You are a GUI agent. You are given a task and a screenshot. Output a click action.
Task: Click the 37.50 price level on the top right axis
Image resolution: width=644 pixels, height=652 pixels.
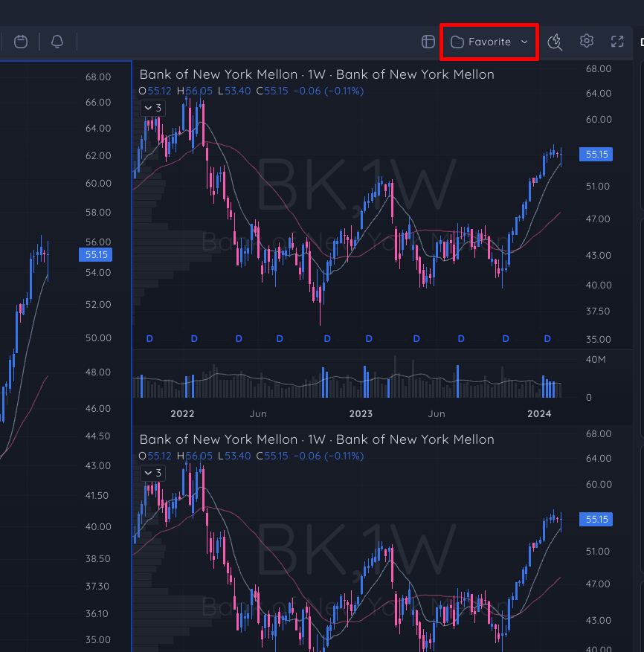pyautogui.click(x=598, y=312)
